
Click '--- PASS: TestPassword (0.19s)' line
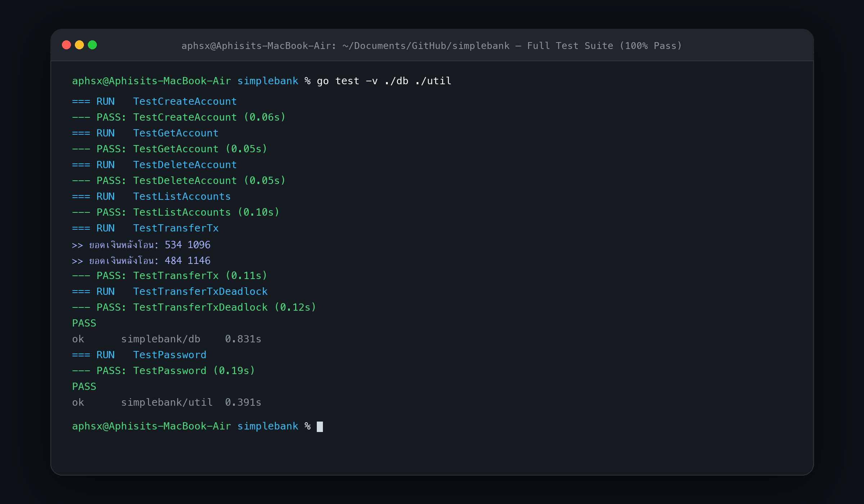pos(163,371)
